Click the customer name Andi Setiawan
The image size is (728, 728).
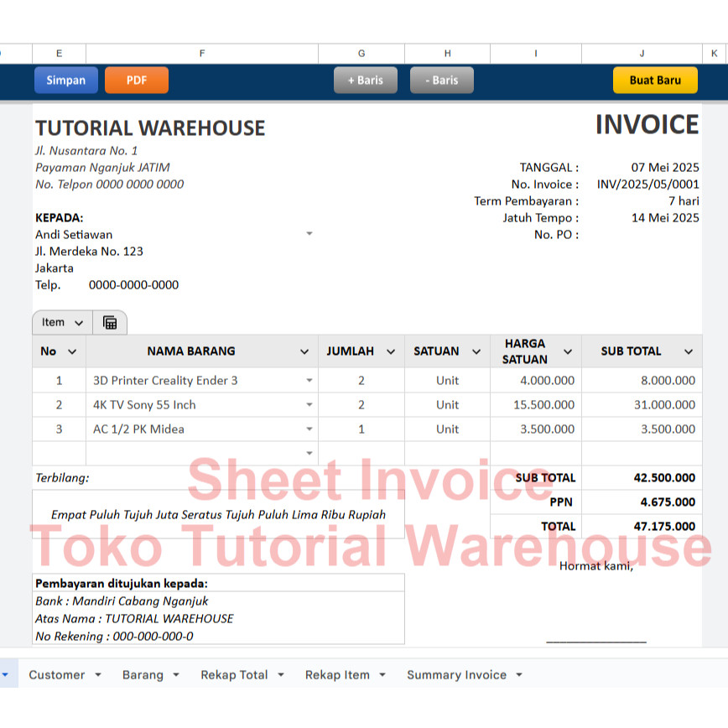[74, 234]
